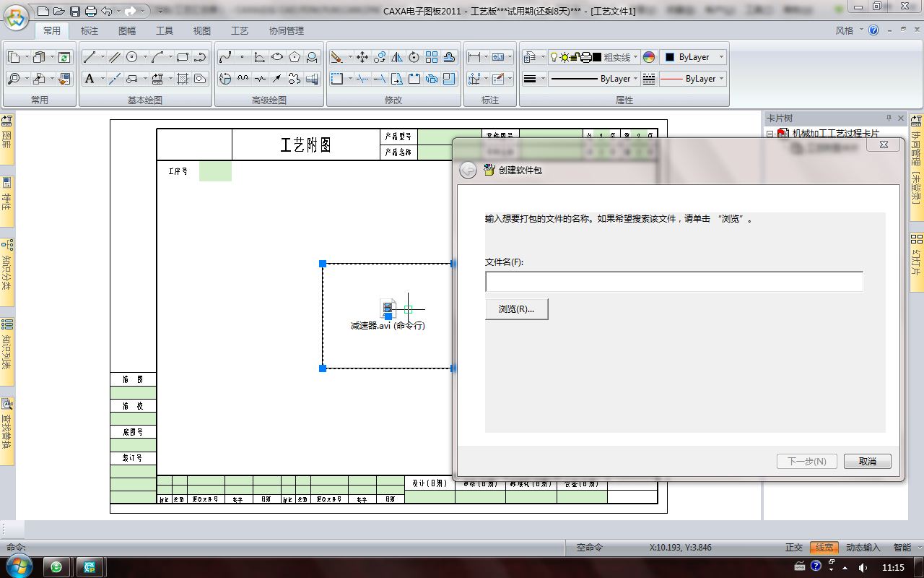
Task: Select the spline curve tool
Action: coord(225,57)
